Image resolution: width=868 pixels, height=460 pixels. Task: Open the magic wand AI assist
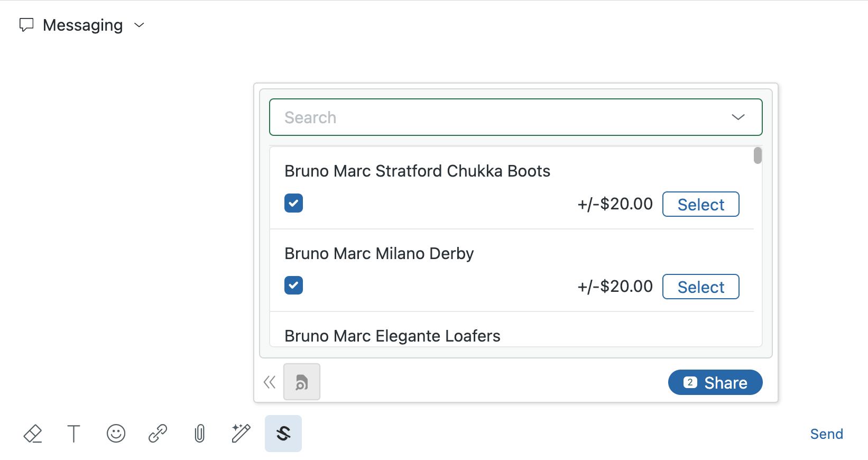point(241,434)
